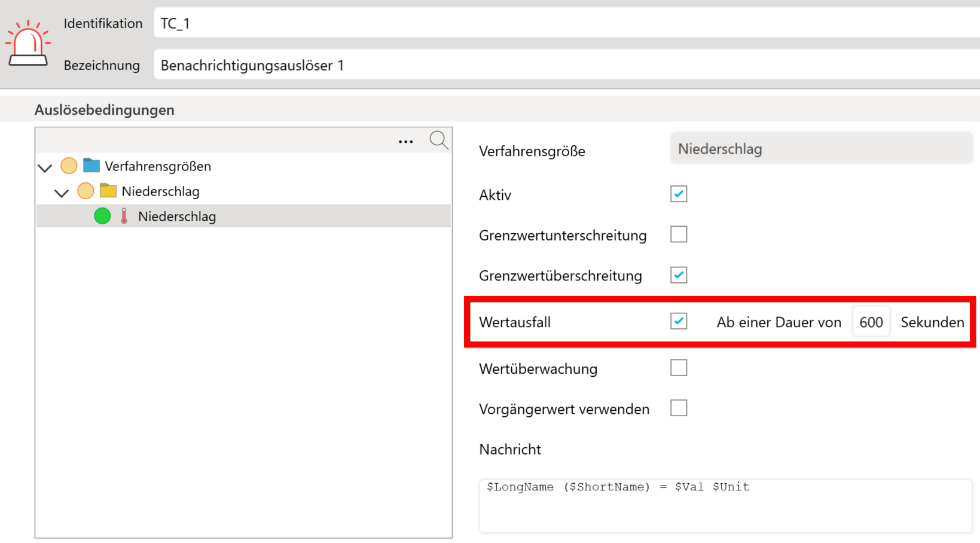This screenshot has width=980, height=543.
Task: Collapse the Niederschlag folder node
Action: 62,193
